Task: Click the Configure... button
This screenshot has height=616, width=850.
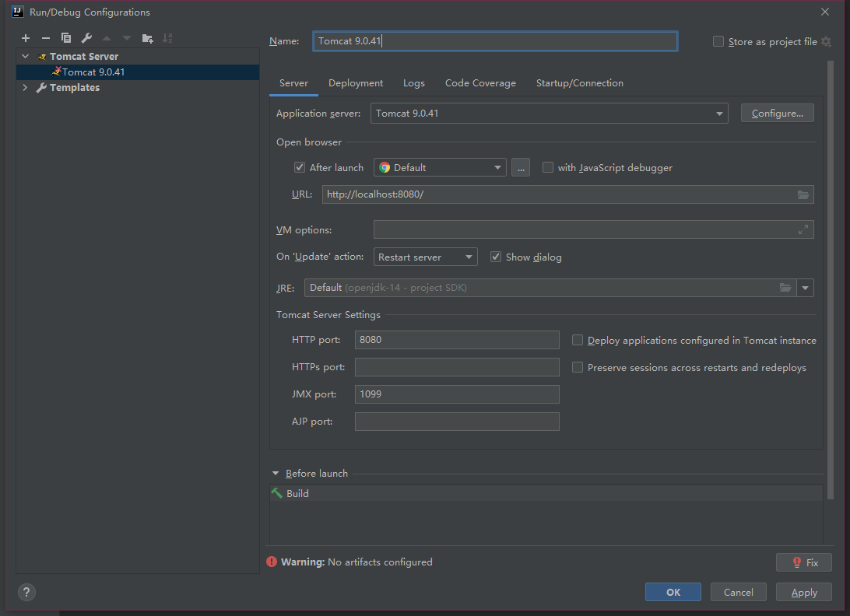Action: pos(778,114)
